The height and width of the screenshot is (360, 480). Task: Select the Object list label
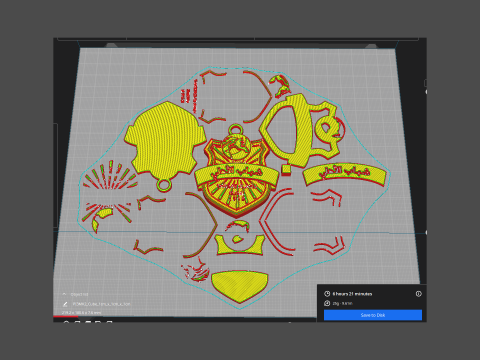coord(80,295)
